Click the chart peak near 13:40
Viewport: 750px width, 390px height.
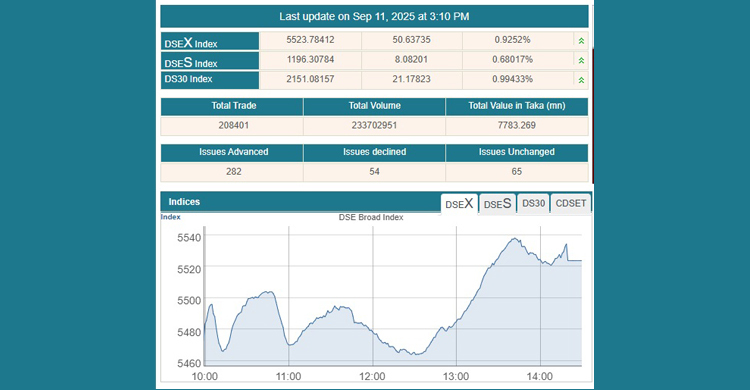[515, 238]
